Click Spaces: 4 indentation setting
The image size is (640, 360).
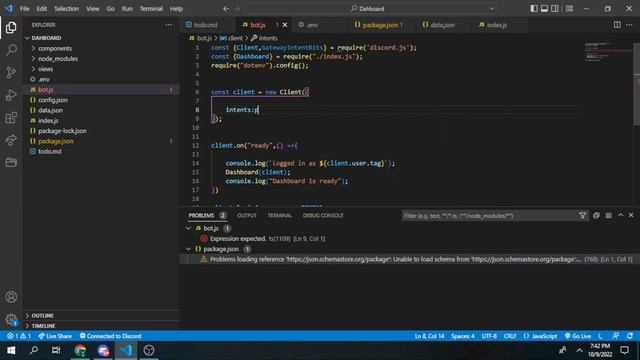tap(462, 336)
